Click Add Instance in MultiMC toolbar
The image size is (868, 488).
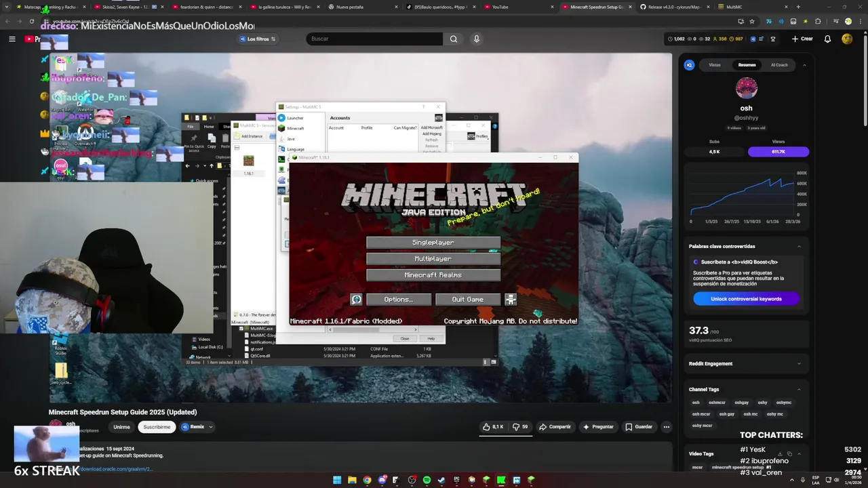pyautogui.click(x=248, y=136)
